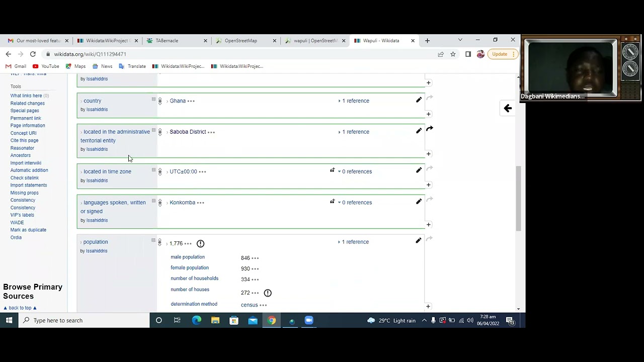Viewport: 644px width, 362px height.
Task: Click the page vertical scrollbar thumb
Action: click(x=518, y=199)
